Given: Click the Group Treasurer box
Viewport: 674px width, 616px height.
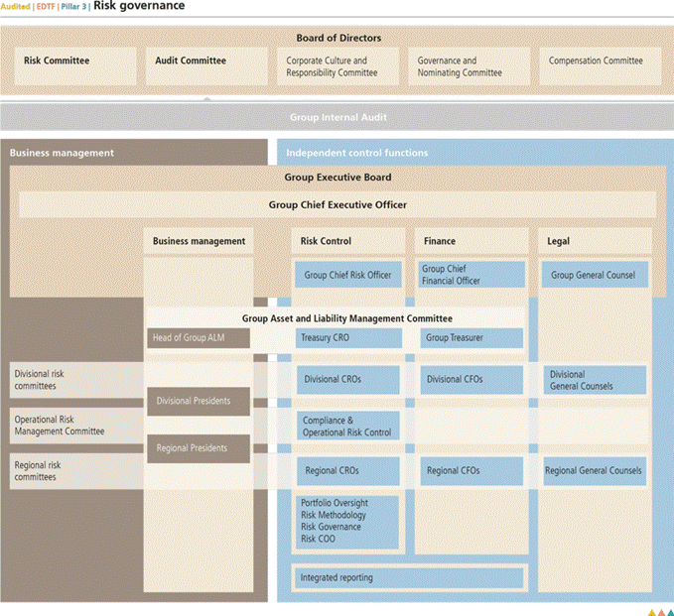Looking at the screenshot, I should (x=471, y=338).
